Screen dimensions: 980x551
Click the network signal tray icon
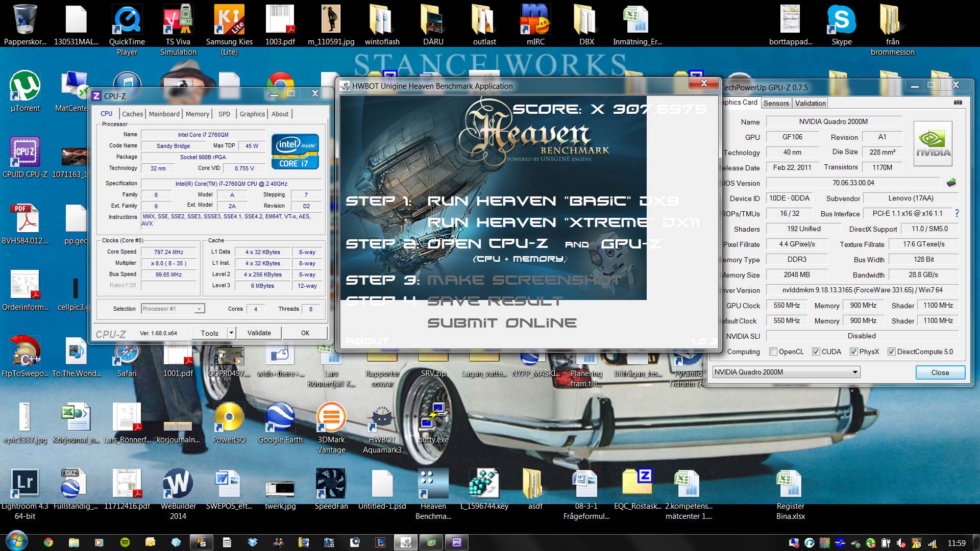[x=933, y=543]
